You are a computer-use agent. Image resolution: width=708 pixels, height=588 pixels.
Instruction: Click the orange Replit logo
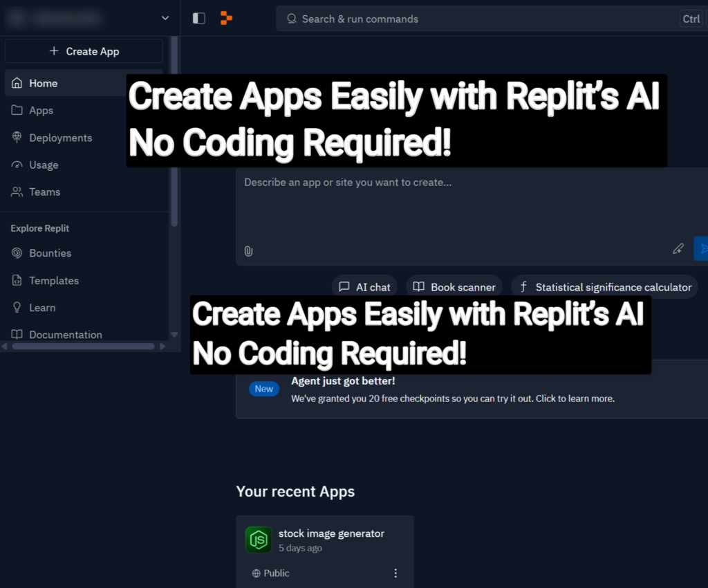pos(226,19)
